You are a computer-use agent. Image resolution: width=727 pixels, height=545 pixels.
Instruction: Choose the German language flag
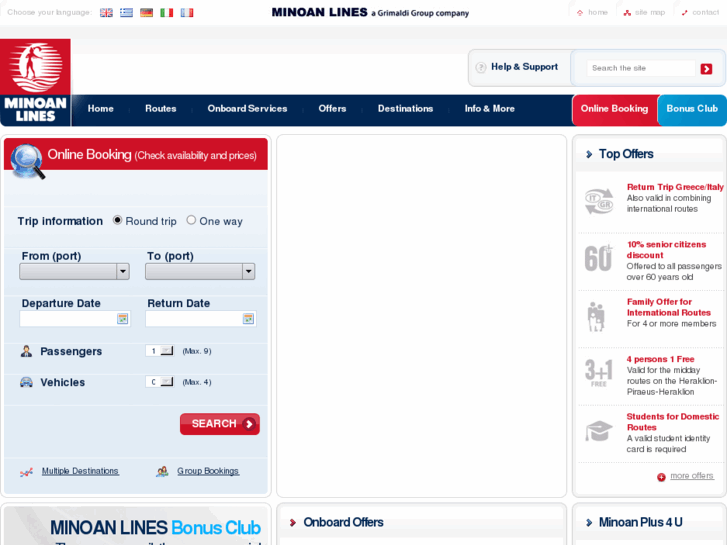(147, 13)
